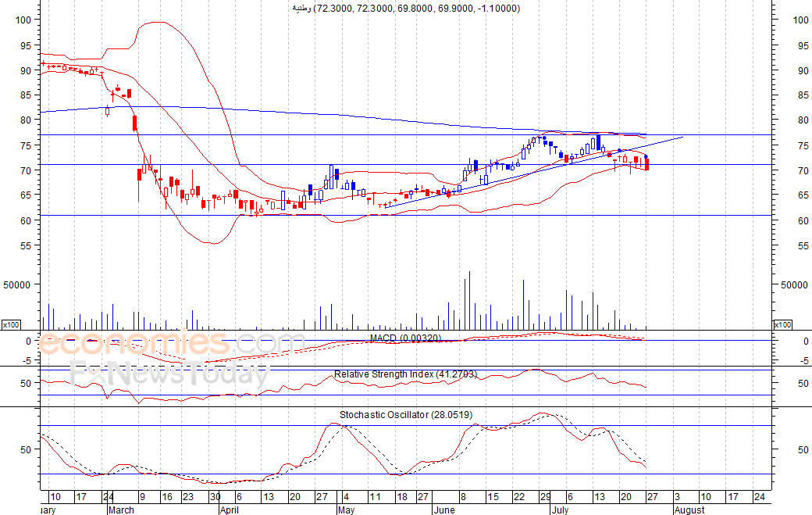Click the March label on time axis
The image size is (812, 515).
(x=121, y=510)
